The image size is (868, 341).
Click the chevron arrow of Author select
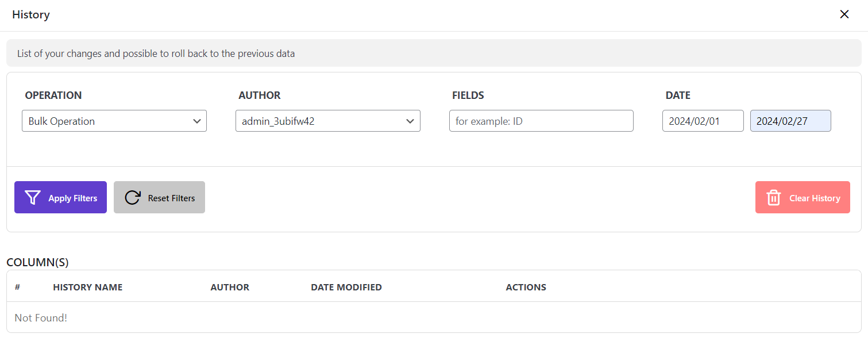click(410, 121)
